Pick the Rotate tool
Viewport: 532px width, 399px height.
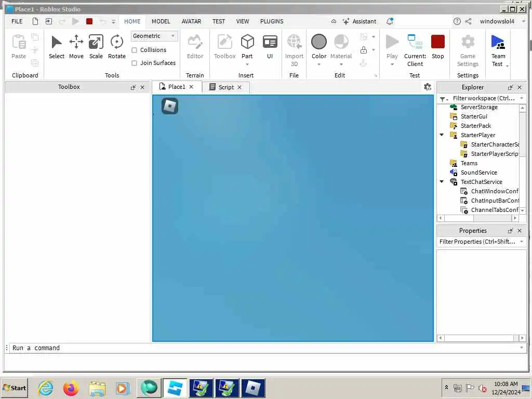tap(117, 47)
